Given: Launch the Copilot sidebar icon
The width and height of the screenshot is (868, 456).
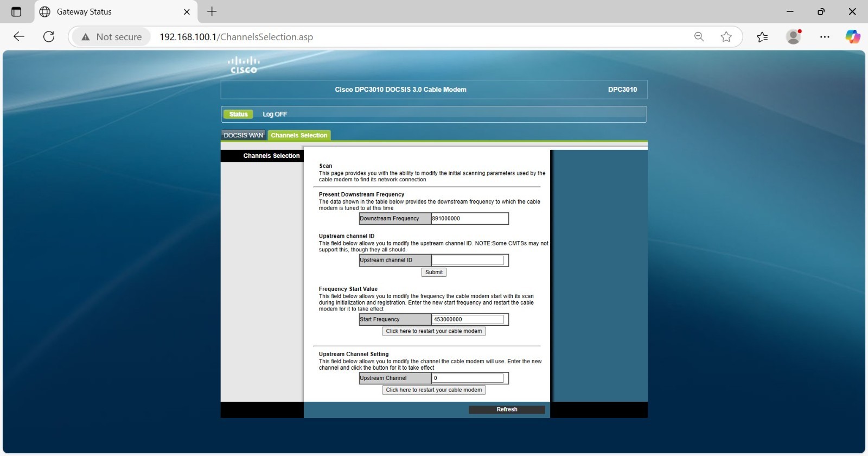Looking at the screenshot, I should [x=853, y=36].
